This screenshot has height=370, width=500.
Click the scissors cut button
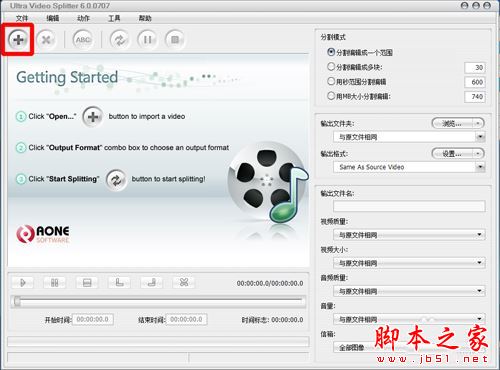(x=184, y=283)
